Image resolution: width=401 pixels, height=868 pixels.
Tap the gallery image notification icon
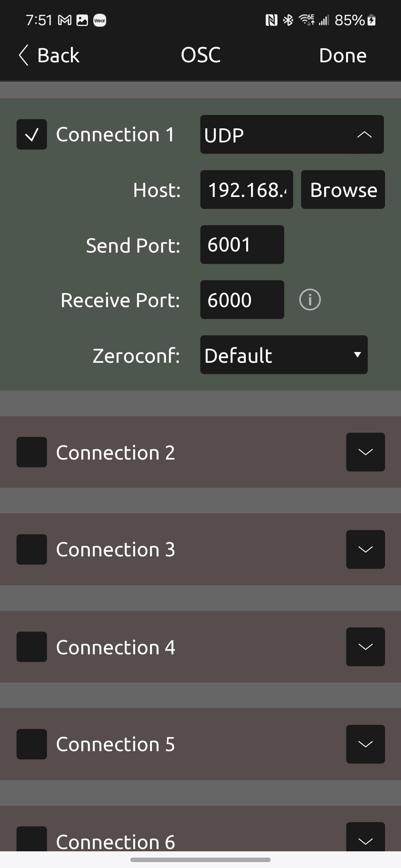82,20
